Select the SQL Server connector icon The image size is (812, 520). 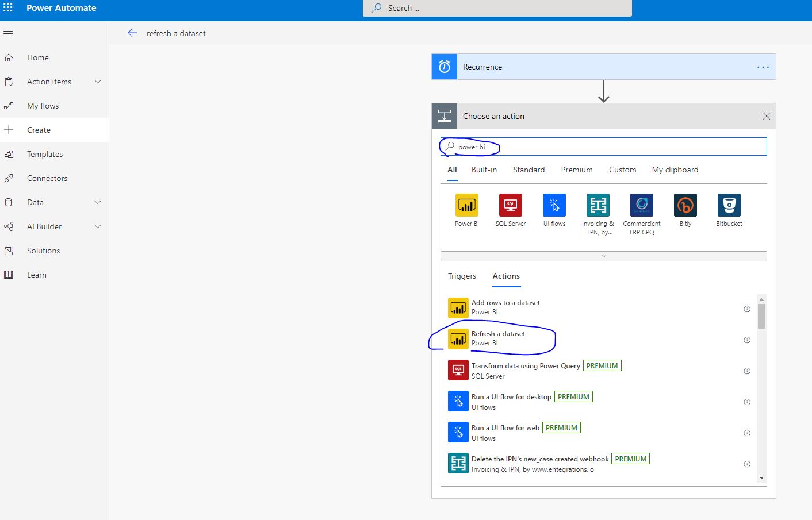511,205
